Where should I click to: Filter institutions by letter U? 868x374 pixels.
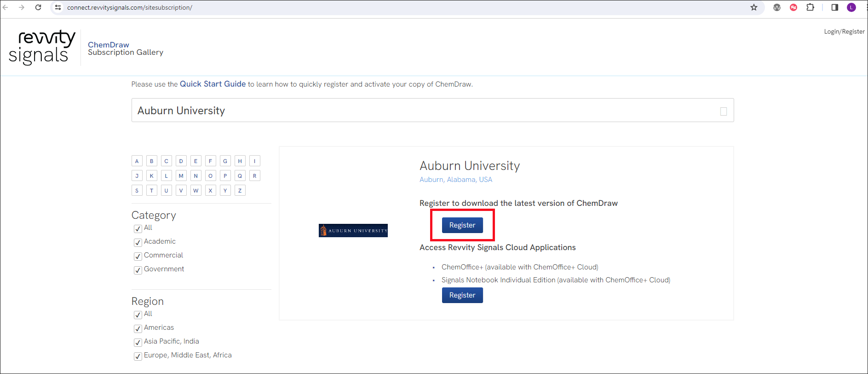tap(166, 191)
